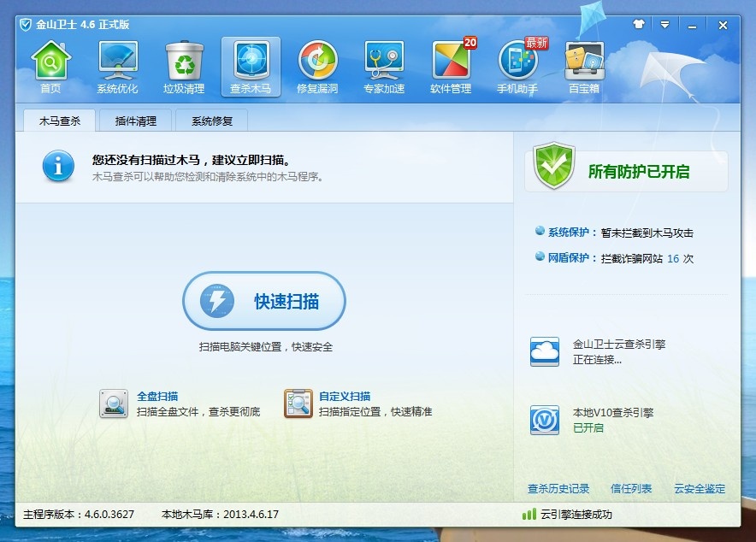Image resolution: width=756 pixels, height=542 pixels.
Task: Open 云安全鉴定 cloud security check
Action: click(x=700, y=488)
